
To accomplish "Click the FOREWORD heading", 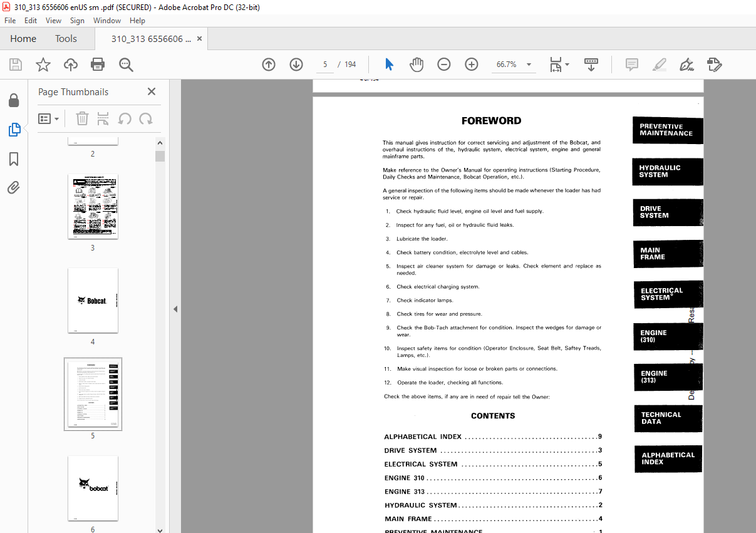I will pyautogui.click(x=491, y=121).
